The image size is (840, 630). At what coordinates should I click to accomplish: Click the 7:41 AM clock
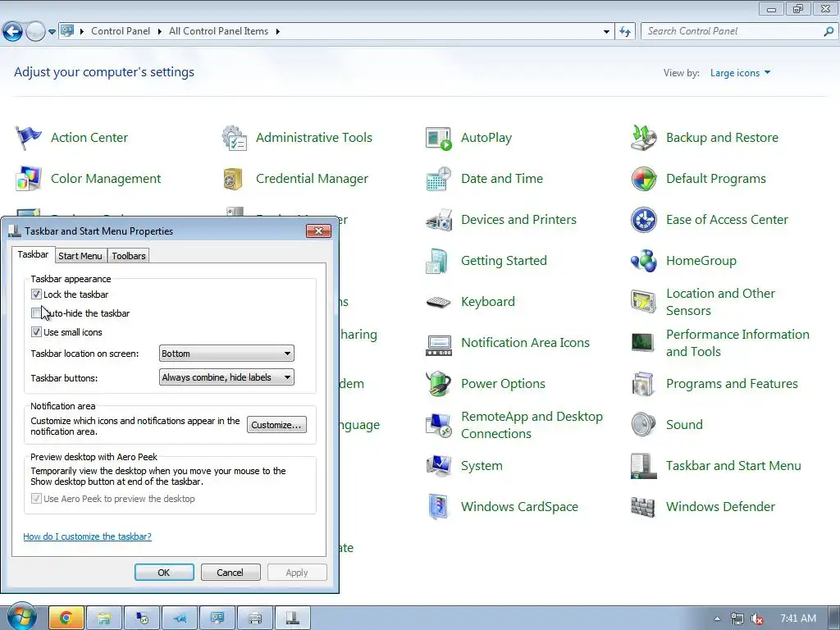click(798, 619)
